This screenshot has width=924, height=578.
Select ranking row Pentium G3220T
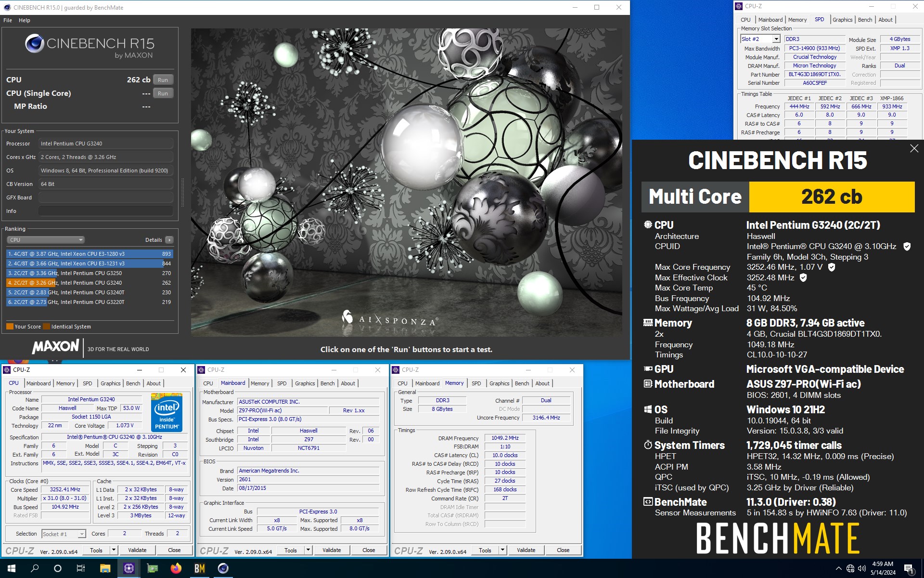tap(90, 302)
